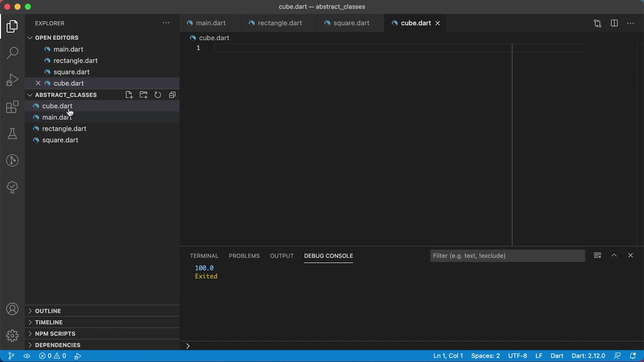Click the debug console filter field
This screenshot has height=362, width=644.
coord(507,256)
